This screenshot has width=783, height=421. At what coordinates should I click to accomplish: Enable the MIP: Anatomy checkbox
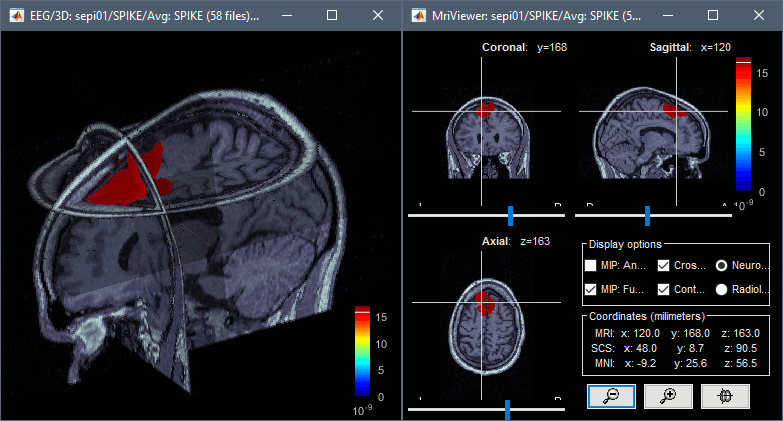click(592, 266)
